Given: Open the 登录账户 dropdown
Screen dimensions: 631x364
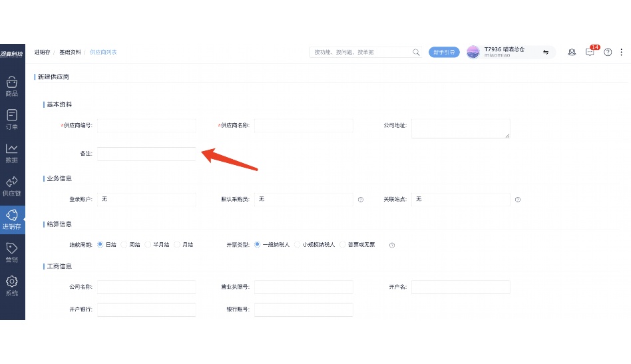Looking at the screenshot, I should pos(146,200).
